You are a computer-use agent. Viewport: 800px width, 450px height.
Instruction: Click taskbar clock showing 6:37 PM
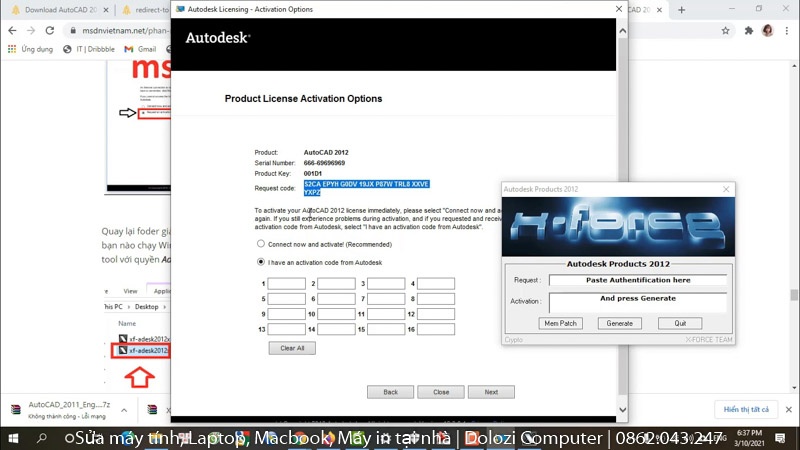point(748,438)
